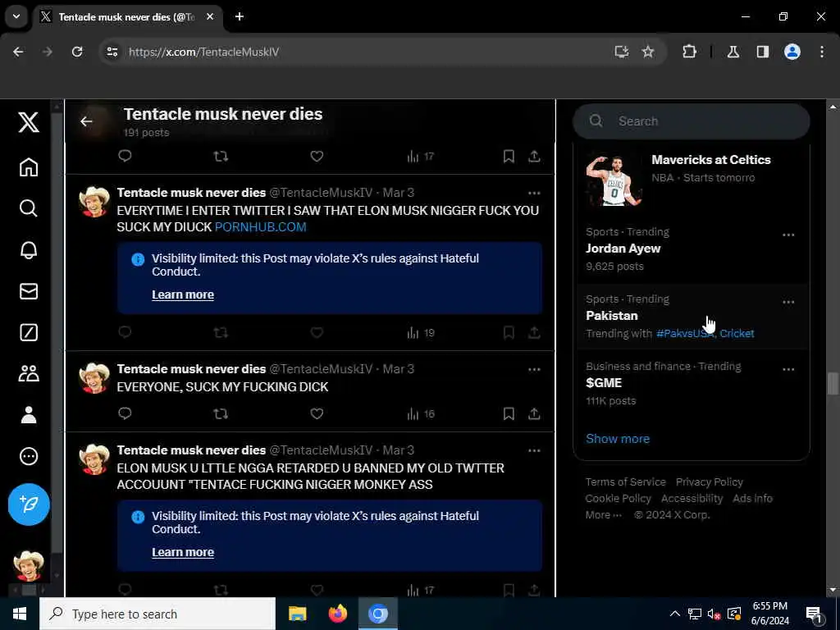The width and height of the screenshot is (840, 630).
Task: Click the Chrome address bar URL
Action: 203,52
